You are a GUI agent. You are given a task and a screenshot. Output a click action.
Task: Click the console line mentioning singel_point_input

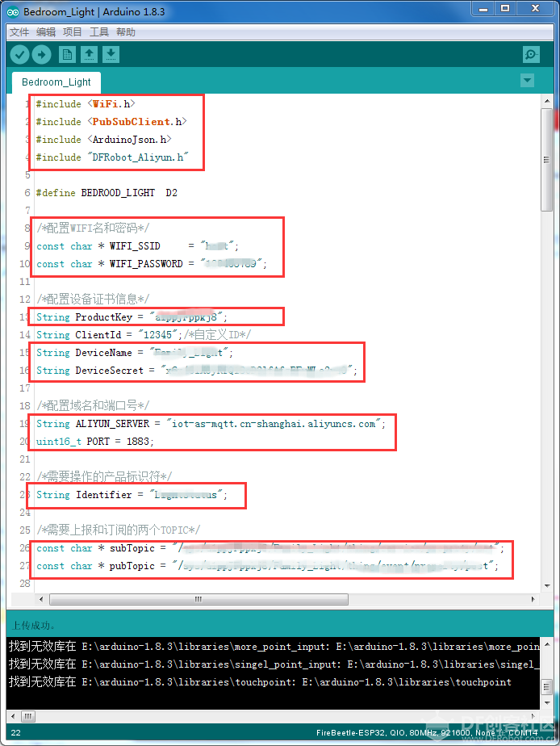274,664
